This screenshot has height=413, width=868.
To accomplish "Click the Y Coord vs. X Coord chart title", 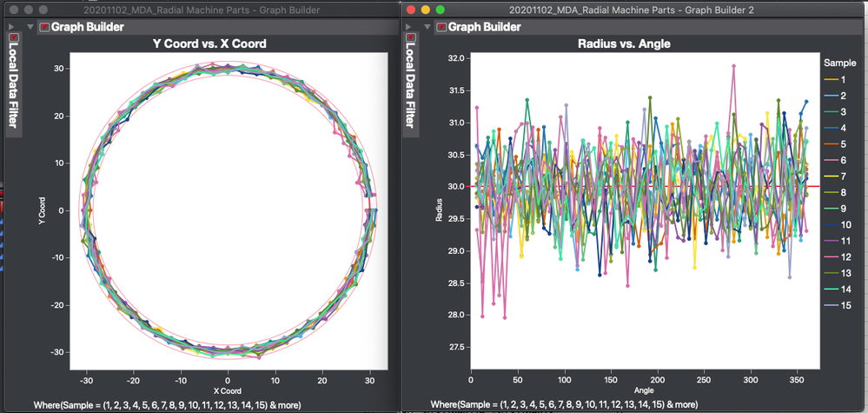I will coord(209,43).
